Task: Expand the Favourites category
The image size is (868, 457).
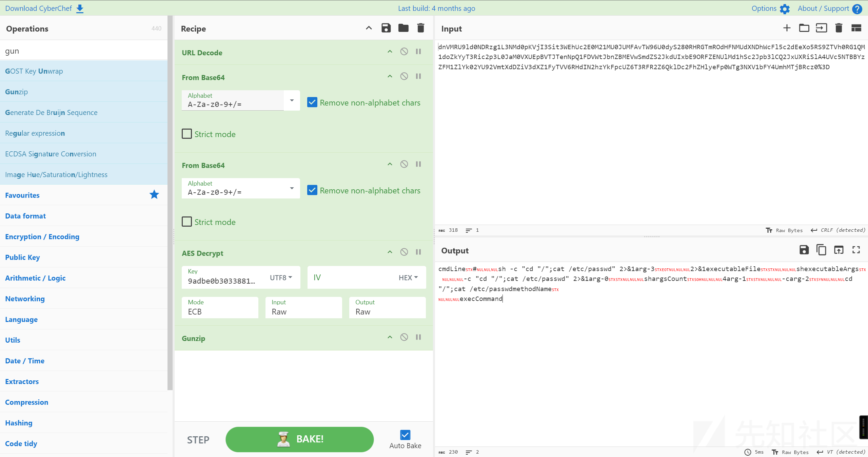Action: (84, 195)
